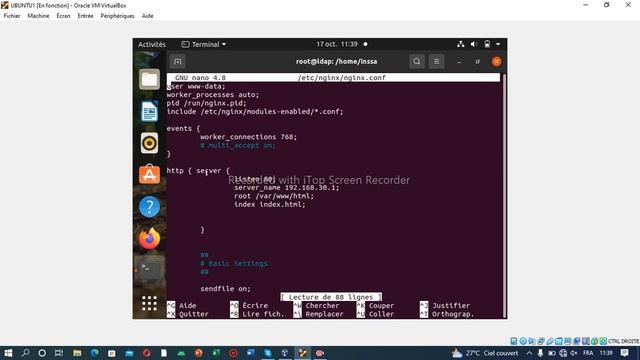Open VirtualBox Entrée menu
Screen dimensions: 640x360
(x=85, y=16)
